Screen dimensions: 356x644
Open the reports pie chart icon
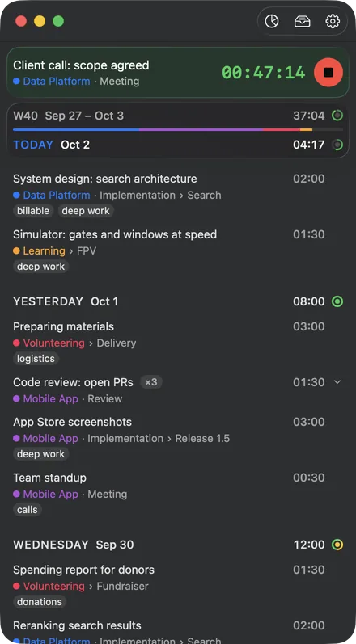[x=272, y=21]
